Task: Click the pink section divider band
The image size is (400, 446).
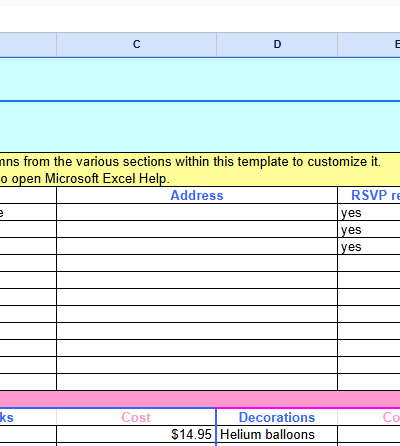Action: click(200, 399)
